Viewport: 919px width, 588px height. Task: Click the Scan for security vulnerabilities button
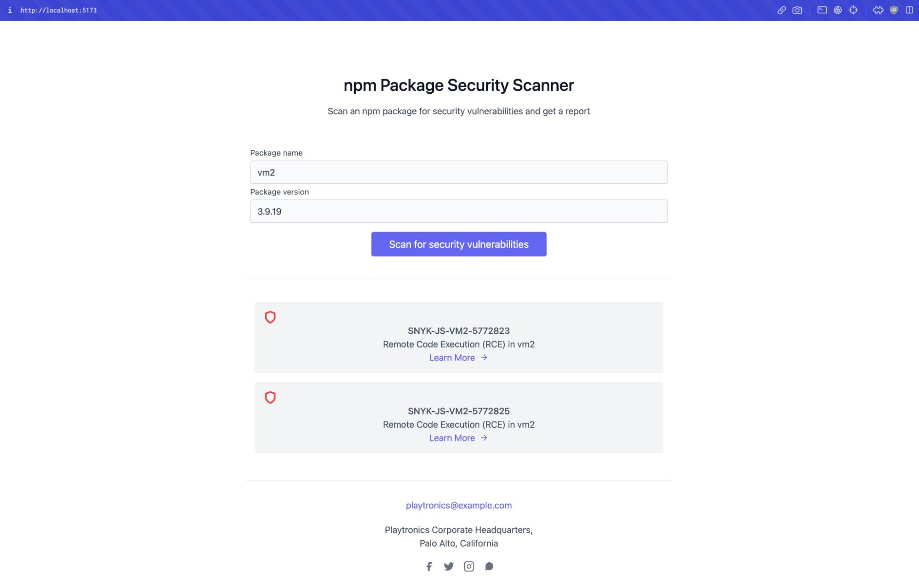point(459,243)
